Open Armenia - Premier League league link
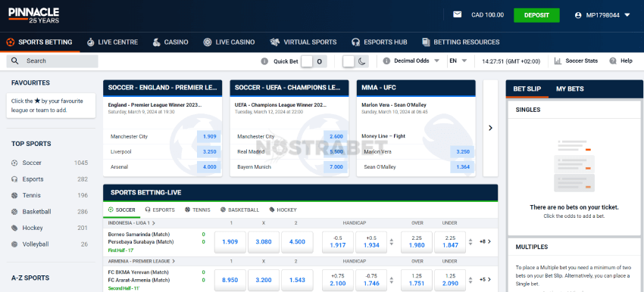The image size is (644, 292). pyautogui.click(x=142, y=261)
